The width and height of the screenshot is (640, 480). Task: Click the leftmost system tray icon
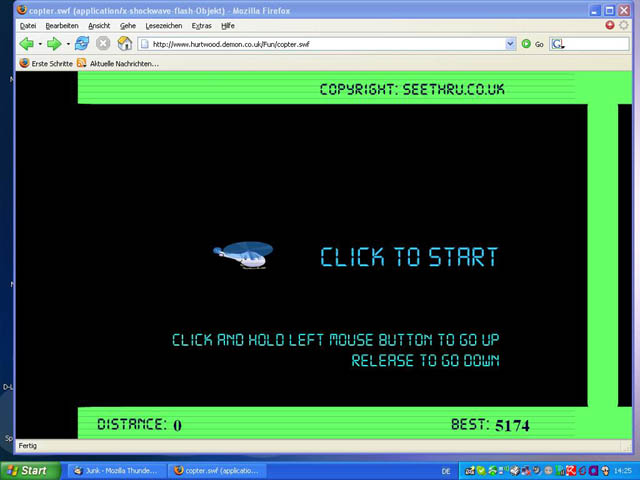pyautogui.click(x=470, y=471)
